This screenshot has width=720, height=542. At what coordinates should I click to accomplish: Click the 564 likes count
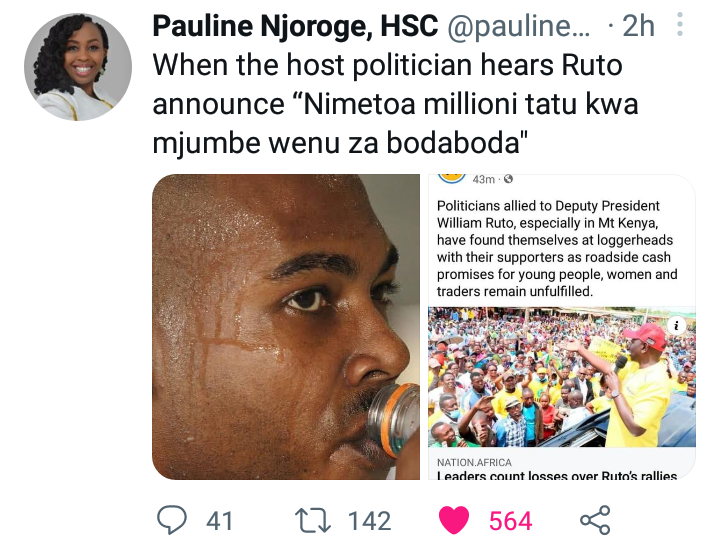(510, 521)
